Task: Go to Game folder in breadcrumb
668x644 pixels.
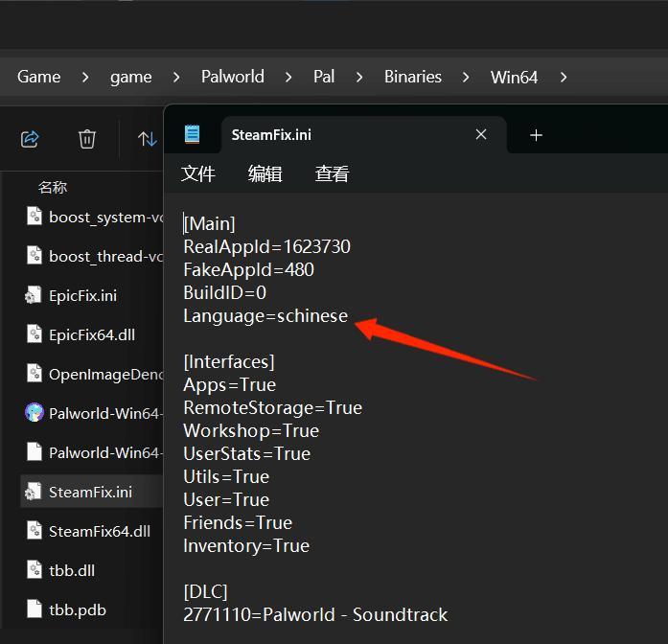Action: [38, 77]
